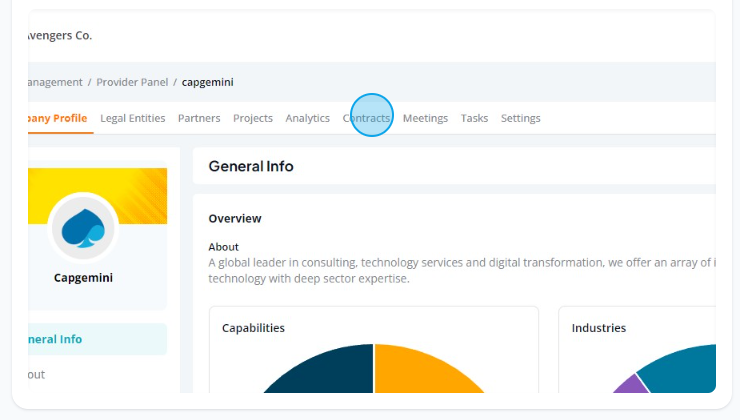Open the Contracts tab
This screenshot has width=740, height=420.
pos(366,118)
